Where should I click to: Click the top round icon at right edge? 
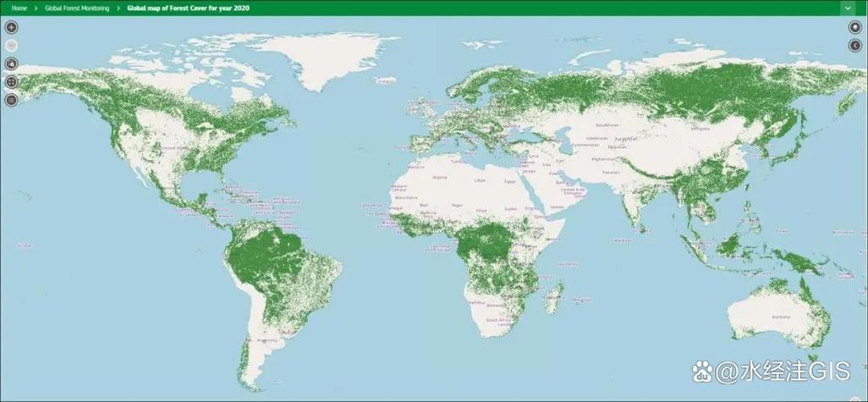coord(855,27)
